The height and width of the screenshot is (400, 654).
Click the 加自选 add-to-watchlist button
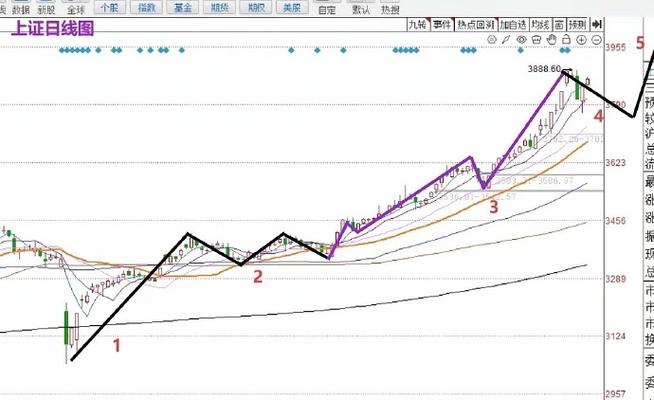point(512,22)
